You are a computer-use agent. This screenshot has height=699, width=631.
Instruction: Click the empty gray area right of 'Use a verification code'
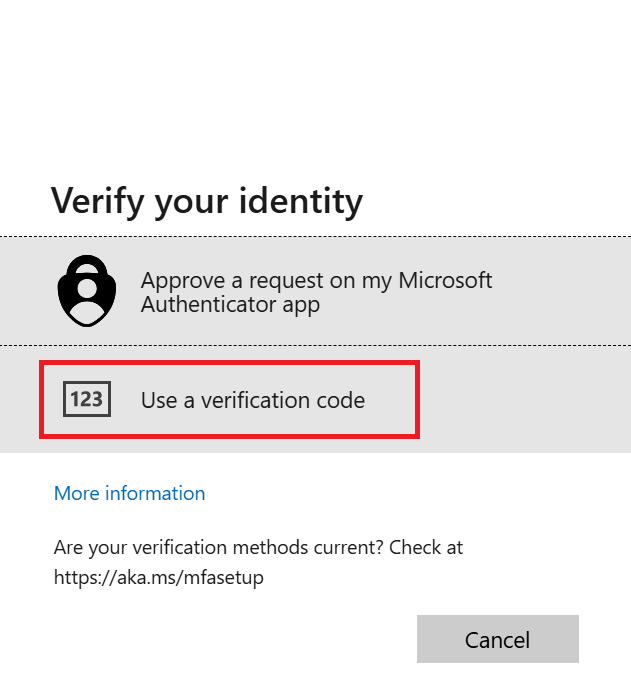(524, 399)
